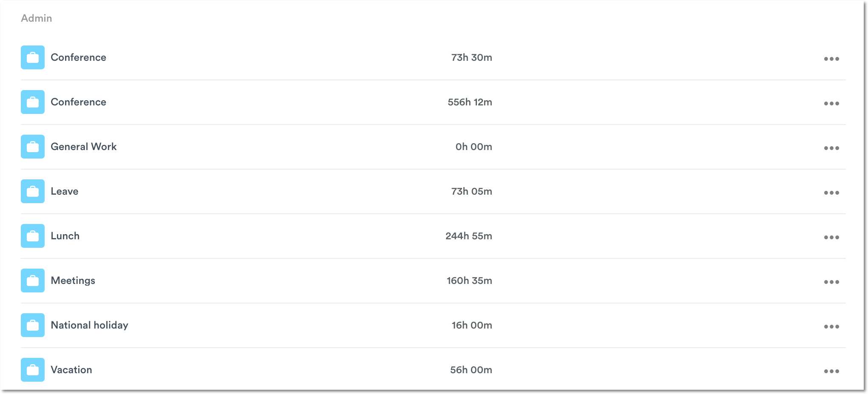Open options for the 73h 30m Conference

(x=831, y=59)
